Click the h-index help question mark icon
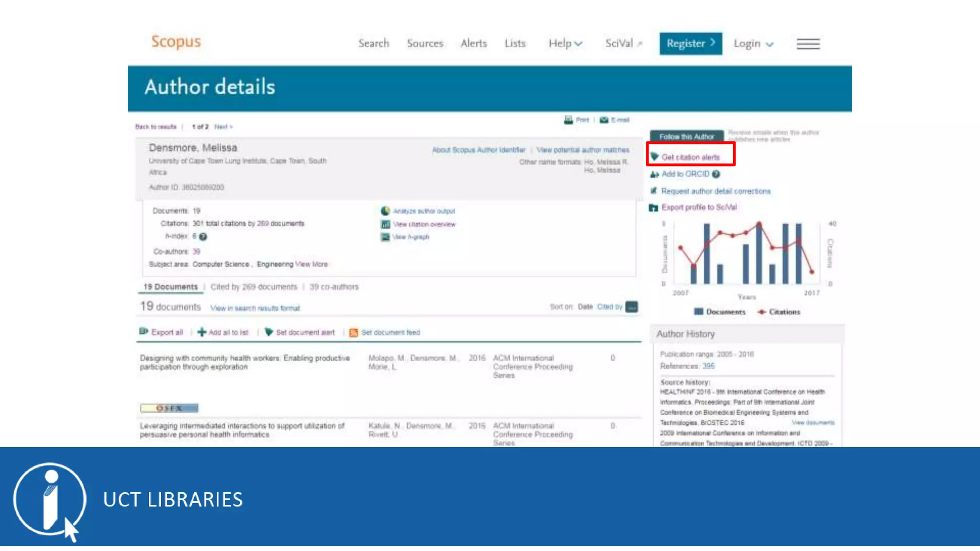The image size is (980, 551). pyautogui.click(x=203, y=237)
